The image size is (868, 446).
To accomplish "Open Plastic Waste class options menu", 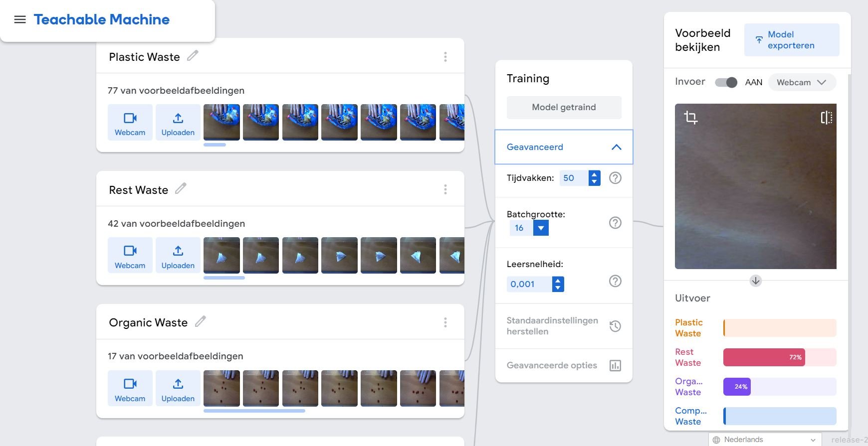I will tap(445, 57).
